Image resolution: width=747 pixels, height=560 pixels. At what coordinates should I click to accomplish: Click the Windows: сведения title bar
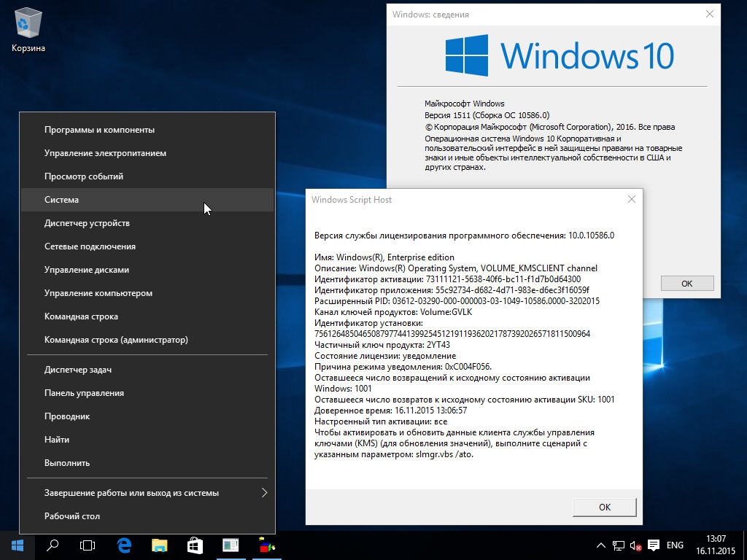pos(543,15)
